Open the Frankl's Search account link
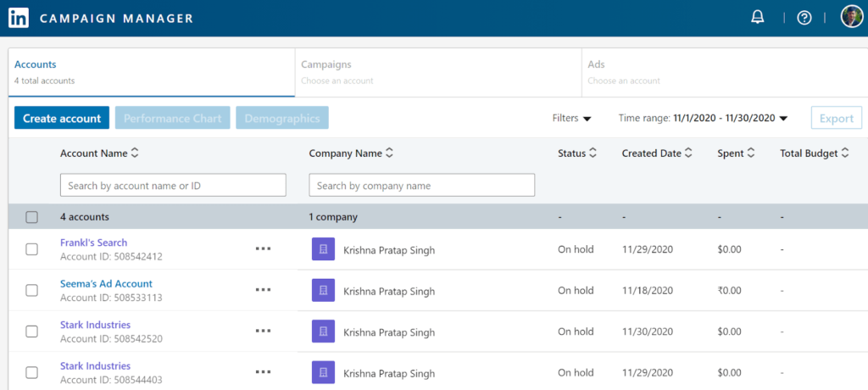868x390 pixels. (x=93, y=242)
